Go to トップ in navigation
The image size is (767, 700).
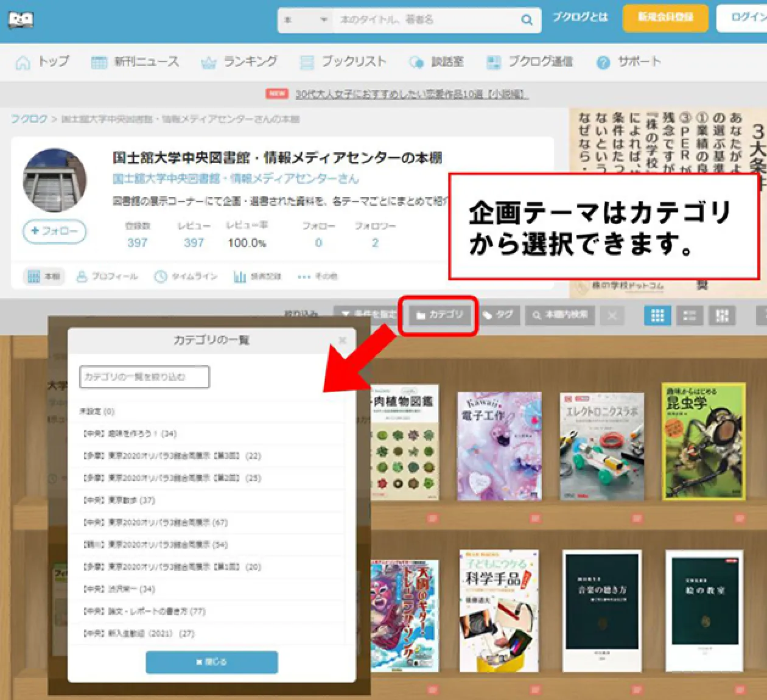pyautogui.click(x=43, y=61)
